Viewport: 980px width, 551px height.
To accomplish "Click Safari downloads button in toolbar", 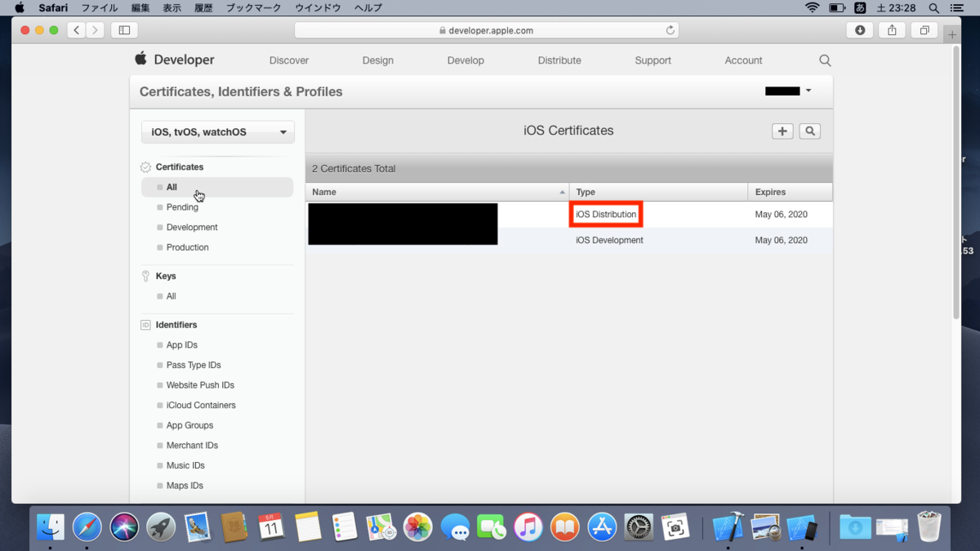I will click(x=860, y=30).
